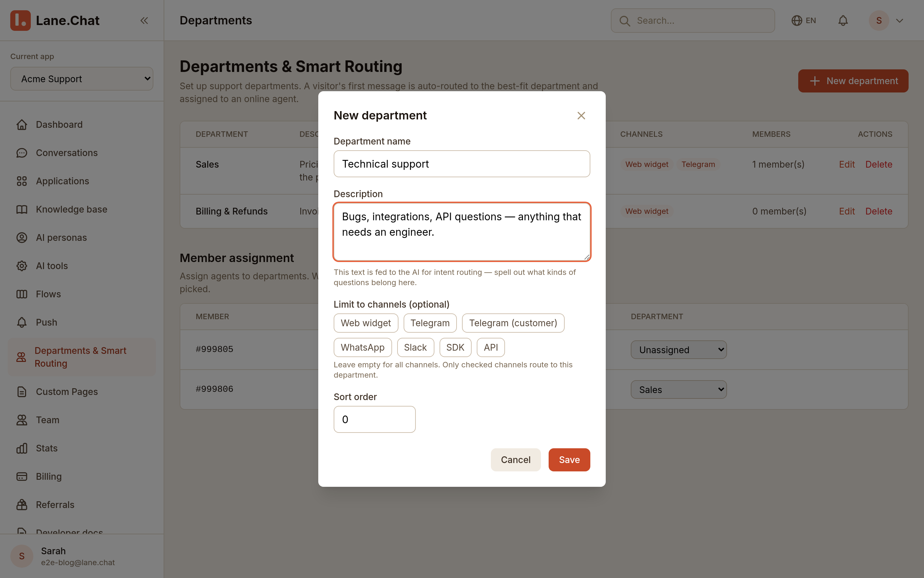Image resolution: width=924 pixels, height=578 pixels.
Task: Click the AI tools gear icon
Action: (22, 266)
